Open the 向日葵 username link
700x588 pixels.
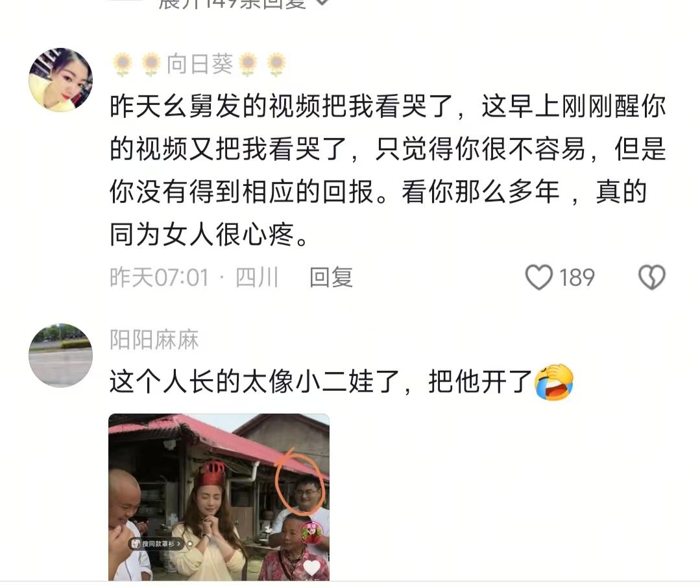[x=200, y=64]
